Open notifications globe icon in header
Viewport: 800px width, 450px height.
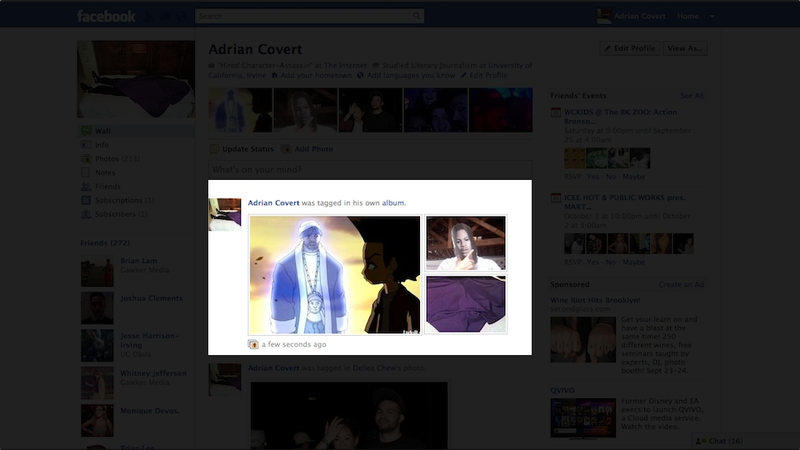(182, 16)
